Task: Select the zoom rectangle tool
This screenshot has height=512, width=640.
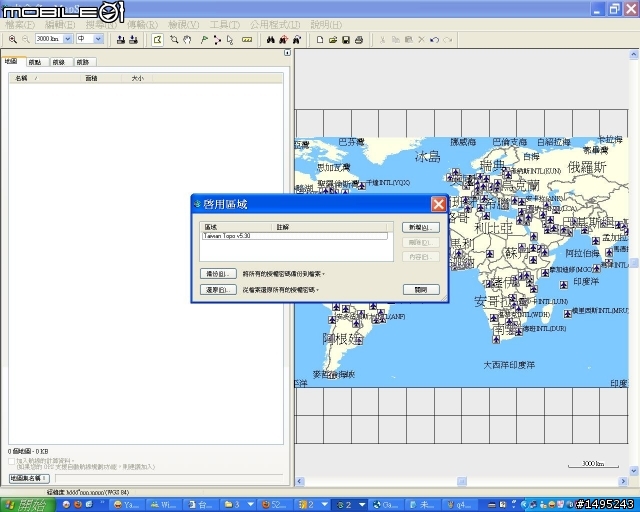Action: tap(174, 40)
